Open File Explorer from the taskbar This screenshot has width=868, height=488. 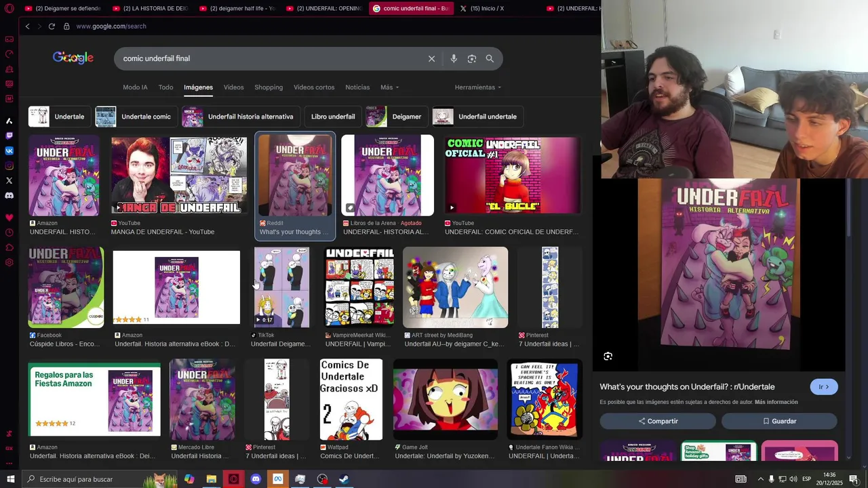click(x=212, y=479)
